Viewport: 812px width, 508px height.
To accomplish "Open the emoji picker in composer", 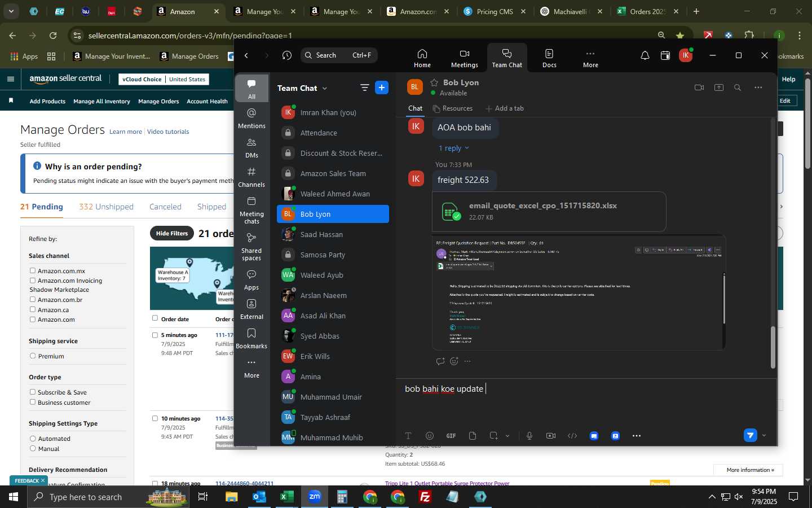I will 430,436.
